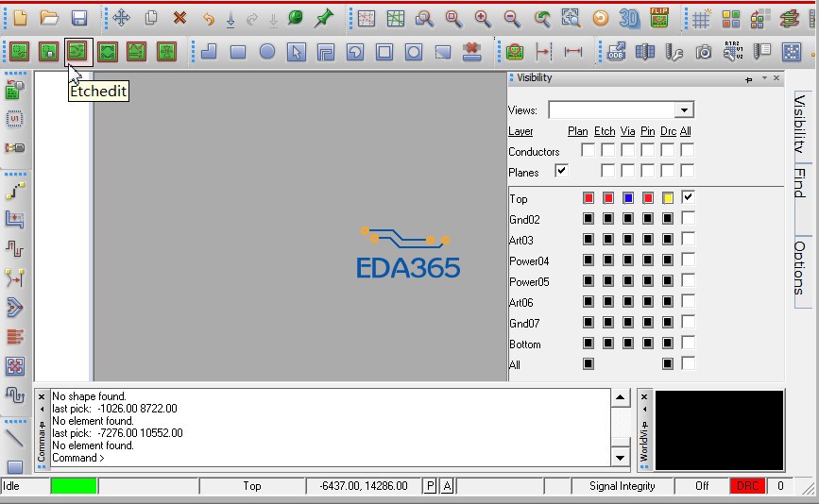Open the four-color squares palette icon
This screenshot has height=504, width=819.
point(731,19)
